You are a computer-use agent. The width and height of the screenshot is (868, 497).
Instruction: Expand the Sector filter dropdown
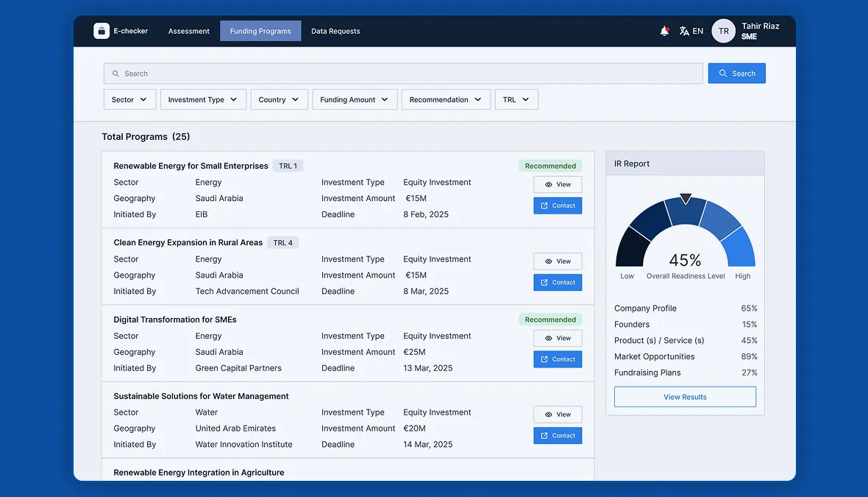coord(129,99)
